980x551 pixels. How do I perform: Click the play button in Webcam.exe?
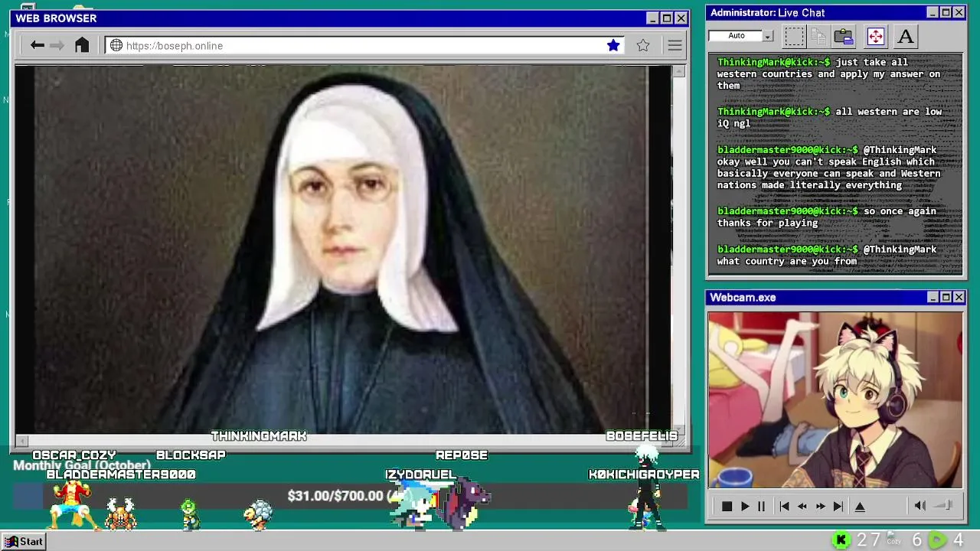(745, 506)
